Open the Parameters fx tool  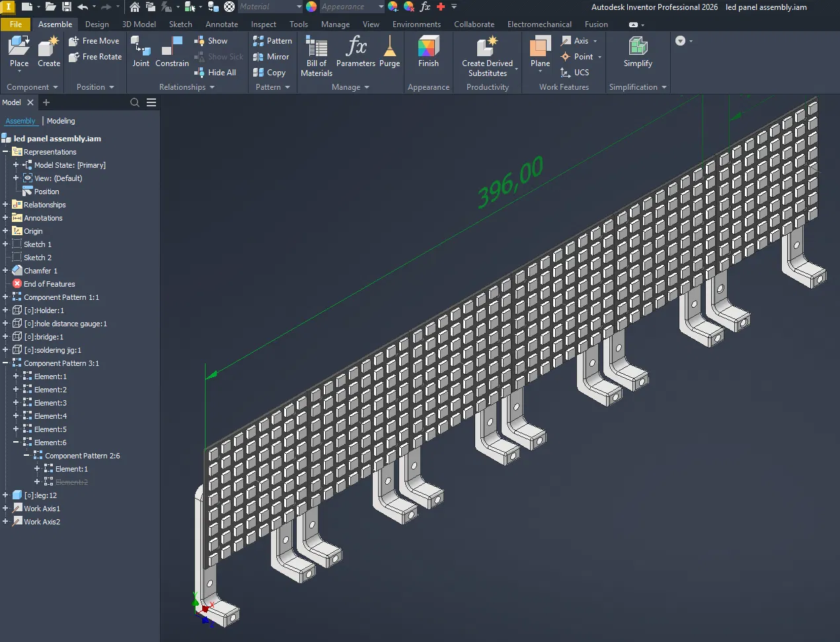(x=356, y=48)
